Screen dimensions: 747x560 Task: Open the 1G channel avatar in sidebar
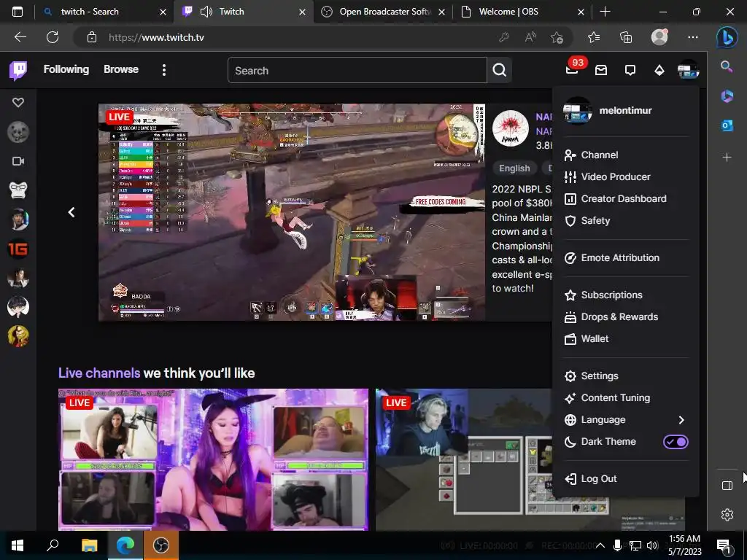coord(18,249)
